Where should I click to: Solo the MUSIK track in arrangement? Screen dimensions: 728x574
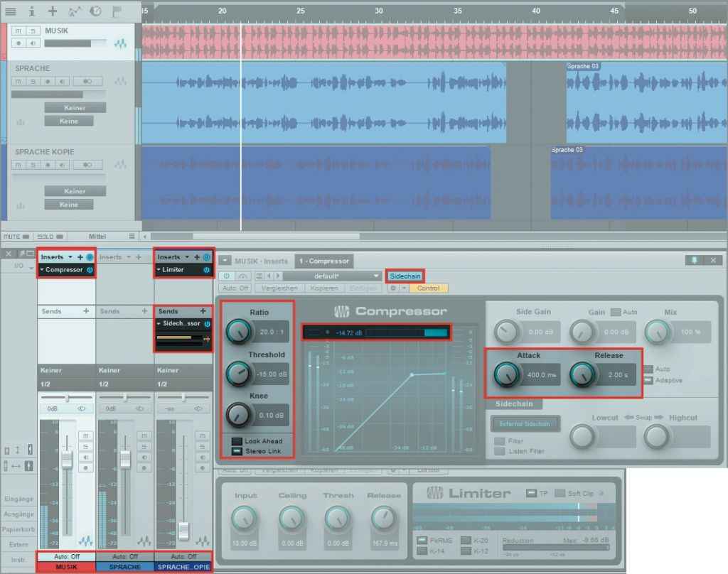(33, 31)
